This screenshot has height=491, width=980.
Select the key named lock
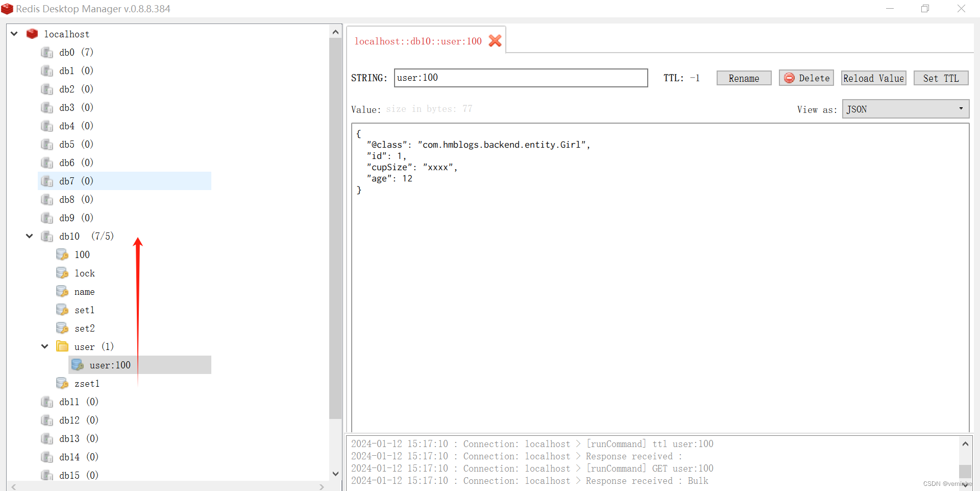tap(85, 273)
